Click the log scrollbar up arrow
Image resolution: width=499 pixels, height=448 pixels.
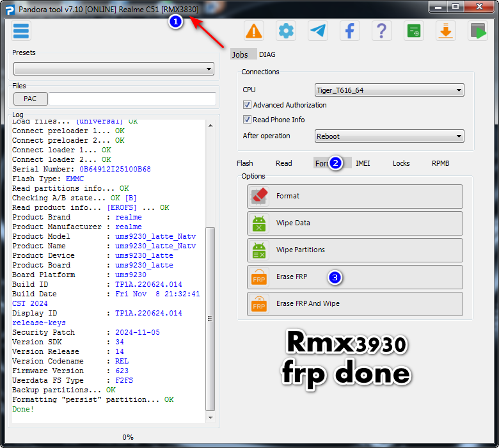210,125
